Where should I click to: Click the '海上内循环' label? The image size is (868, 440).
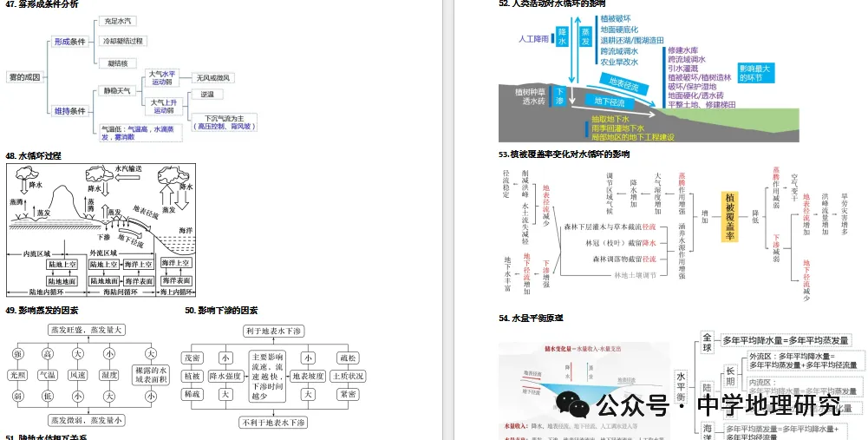[177, 292]
